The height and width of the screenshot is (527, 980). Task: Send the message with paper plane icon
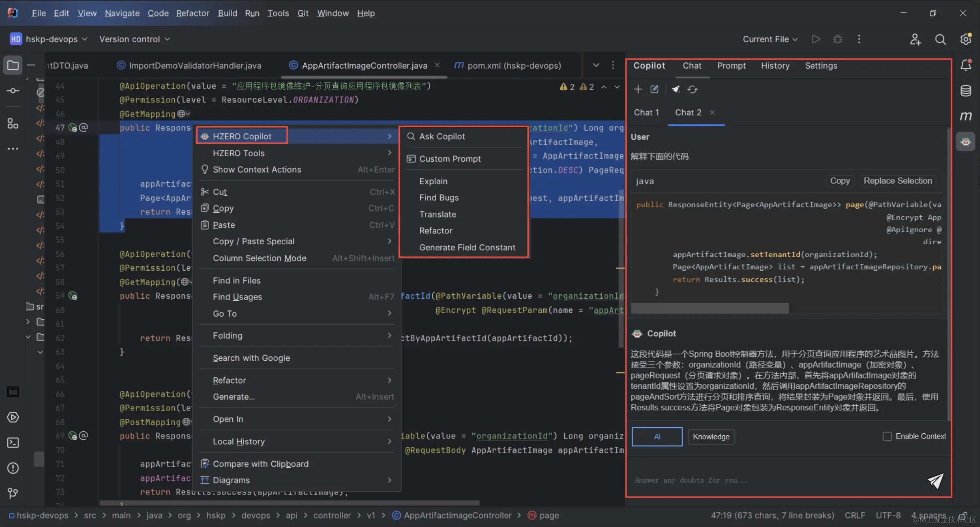(935, 481)
